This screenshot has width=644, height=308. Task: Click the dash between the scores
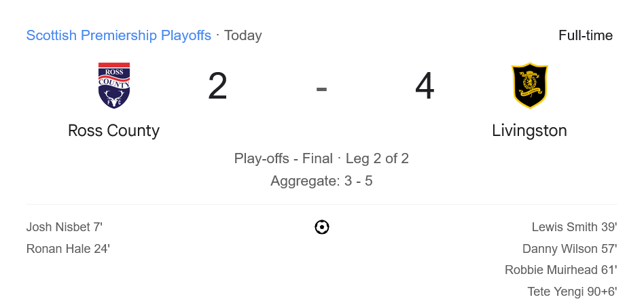point(321,88)
